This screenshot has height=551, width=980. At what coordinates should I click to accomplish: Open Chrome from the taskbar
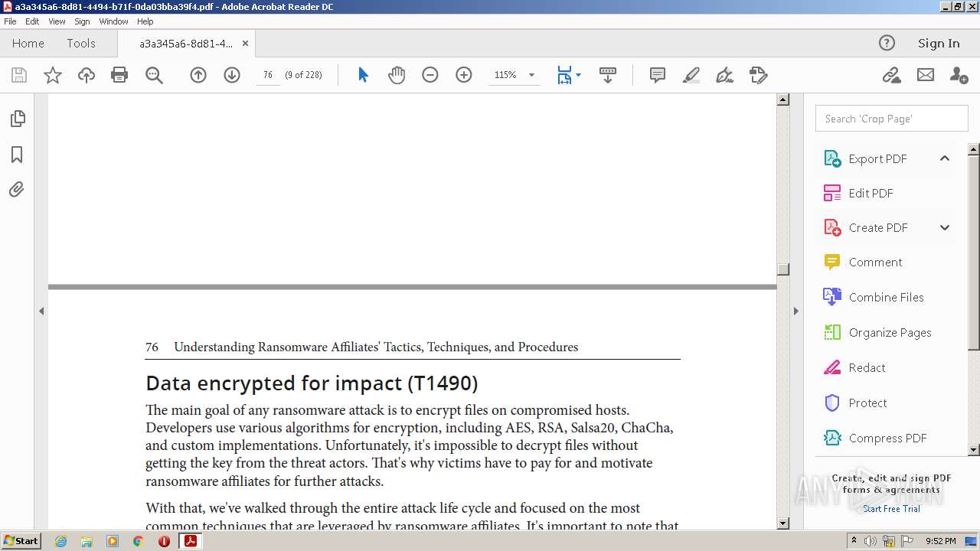139,541
